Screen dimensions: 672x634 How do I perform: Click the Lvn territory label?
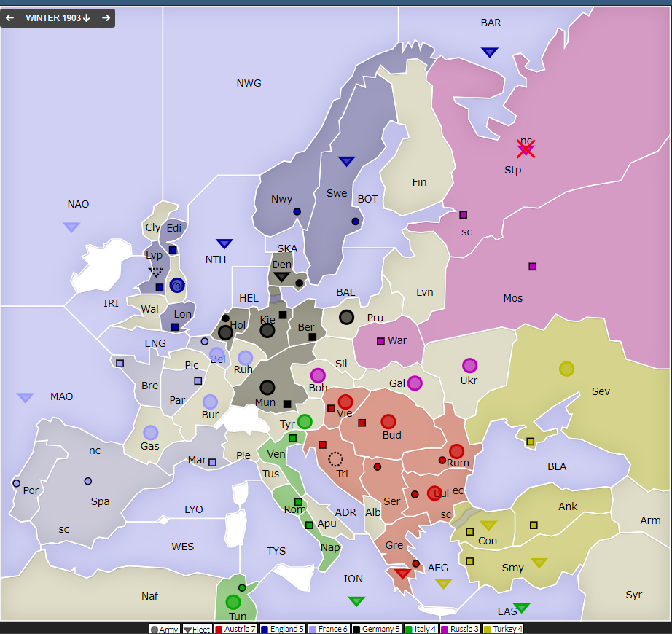(425, 292)
